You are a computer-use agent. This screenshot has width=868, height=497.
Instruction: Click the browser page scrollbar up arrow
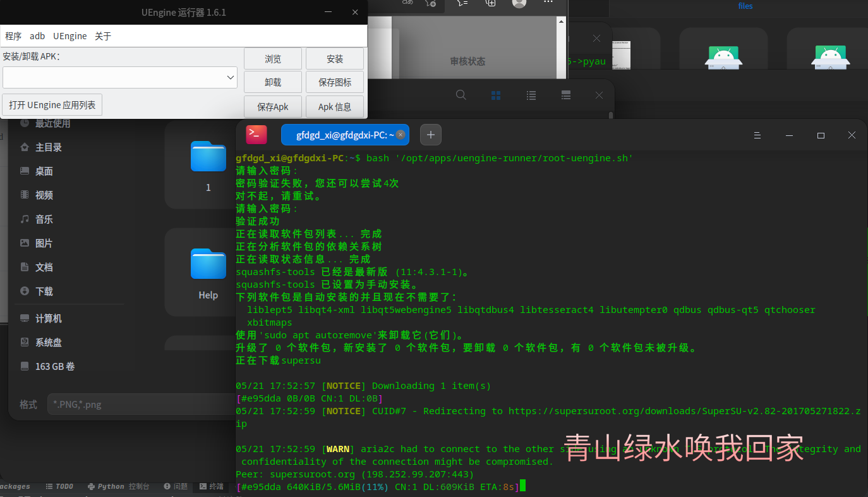tap(560, 22)
